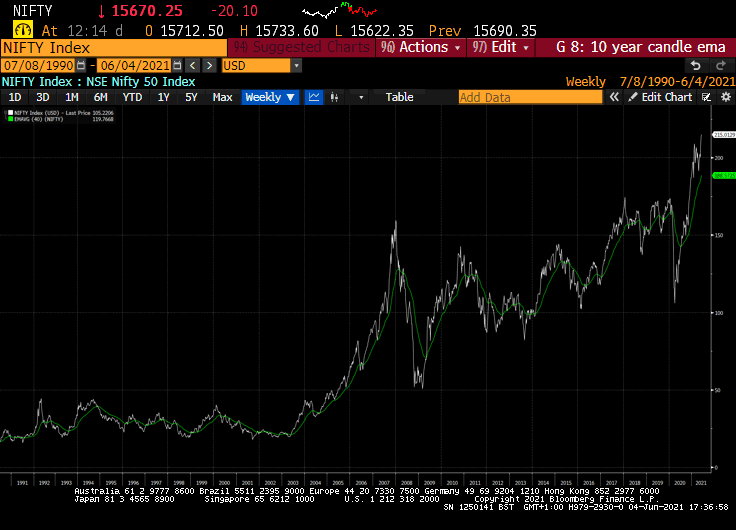Click the end date field 06/04/2021
Image resolution: width=736 pixels, height=530 pixels.
point(134,66)
